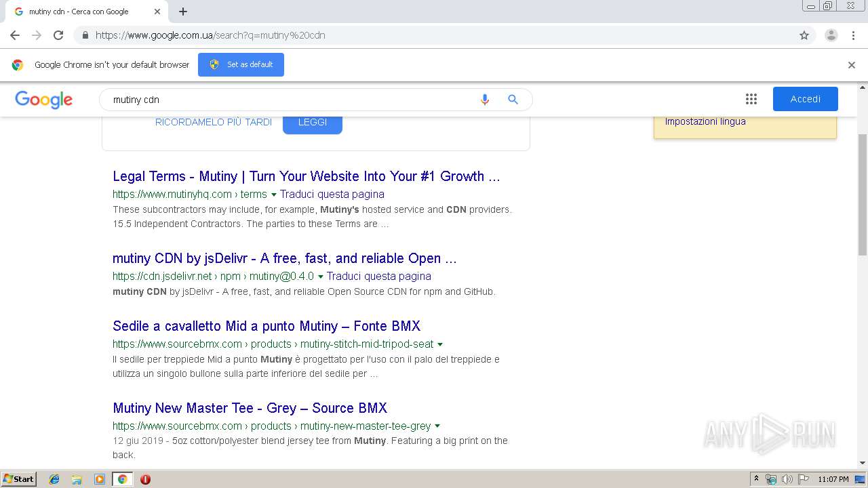Close the 'mutiny cdn' tab

coord(157,12)
